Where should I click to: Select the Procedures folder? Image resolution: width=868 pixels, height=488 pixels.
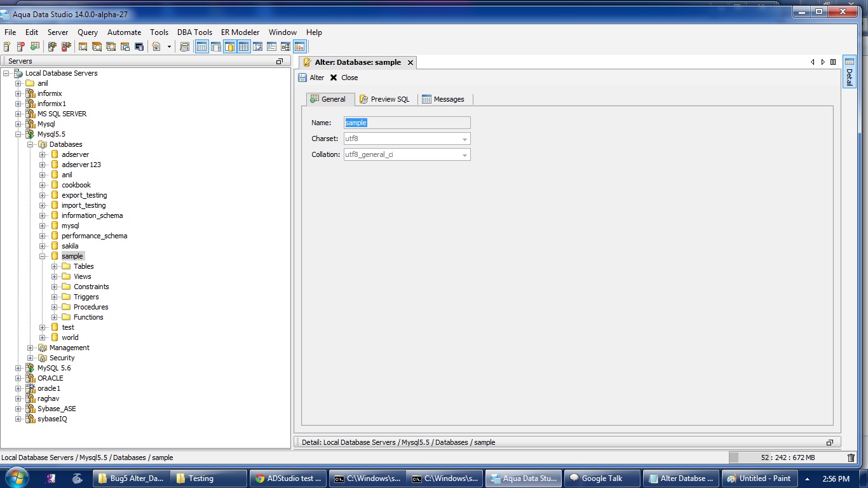point(91,307)
